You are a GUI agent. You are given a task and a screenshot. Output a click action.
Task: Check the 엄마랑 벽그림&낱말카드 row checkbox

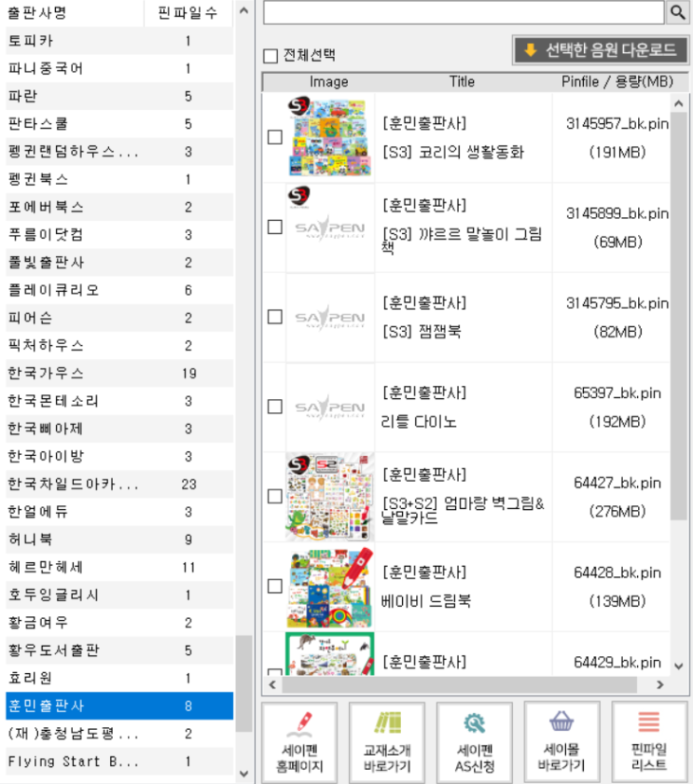[x=275, y=496]
